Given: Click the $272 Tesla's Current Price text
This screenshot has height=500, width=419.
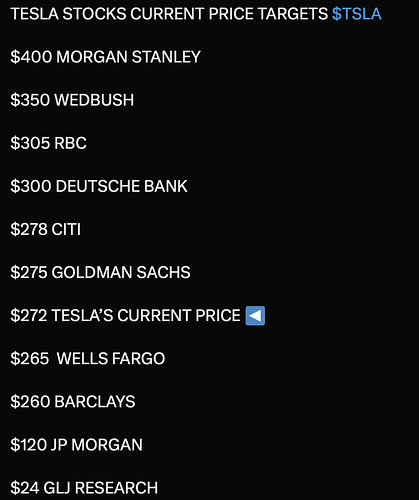Looking at the screenshot, I should click(x=125, y=315).
